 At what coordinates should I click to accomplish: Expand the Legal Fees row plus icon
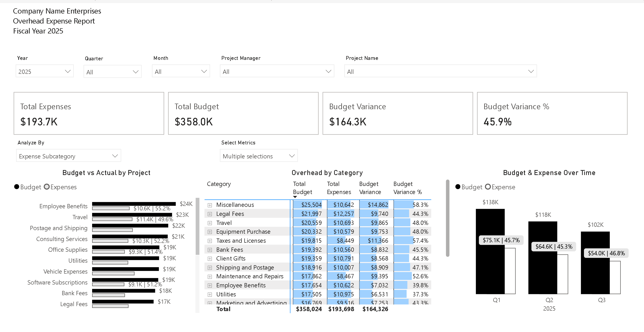210,214
